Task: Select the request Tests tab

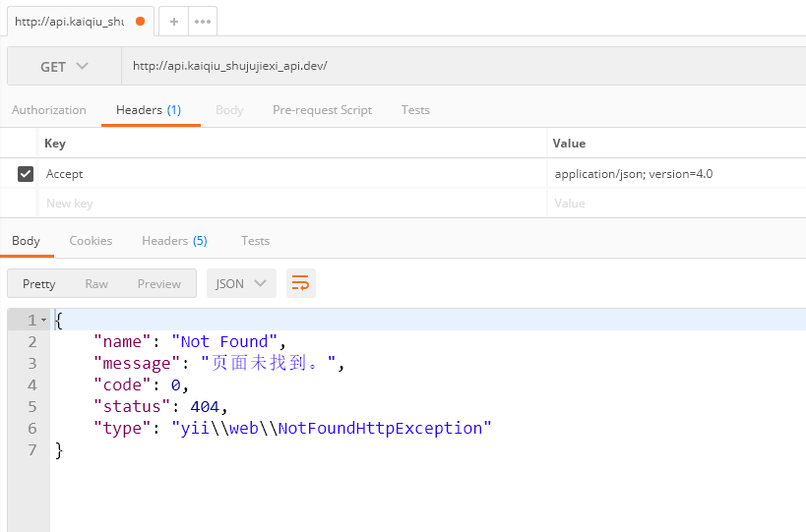Action: (x=415, y=110)
